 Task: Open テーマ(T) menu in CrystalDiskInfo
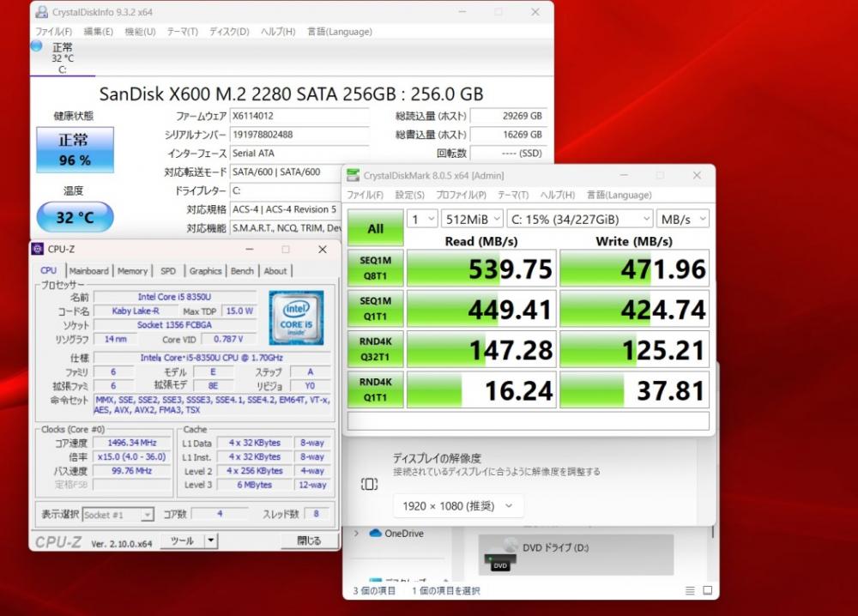click(182, 32)
